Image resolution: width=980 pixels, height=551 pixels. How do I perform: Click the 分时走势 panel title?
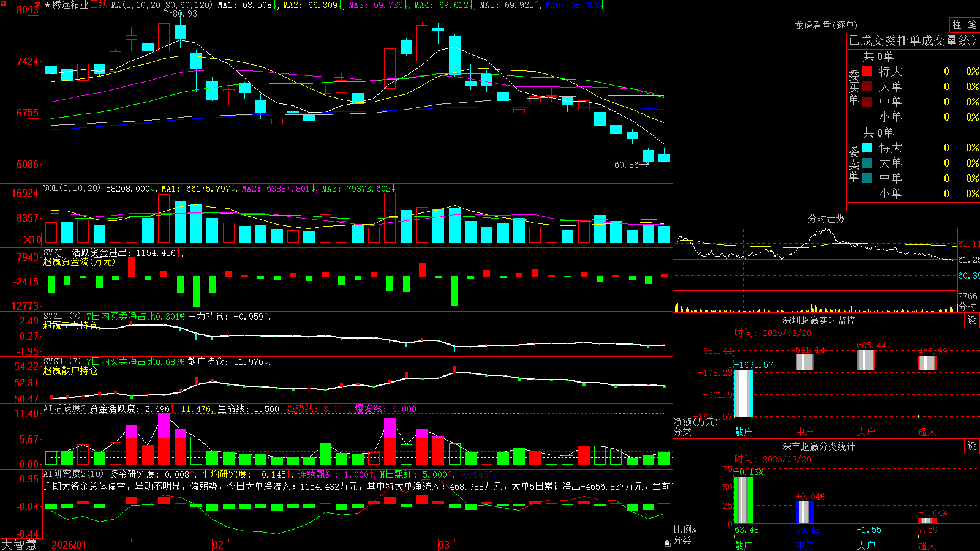click(x=826, y=219)
